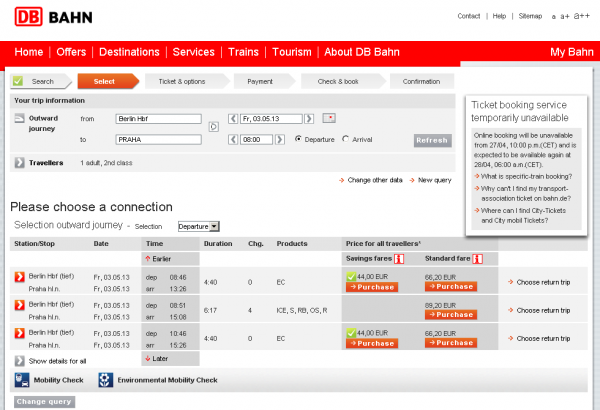This screenshot has width=600, height=410.
Task: Go to Search step tab
Action: click(41, 81)
